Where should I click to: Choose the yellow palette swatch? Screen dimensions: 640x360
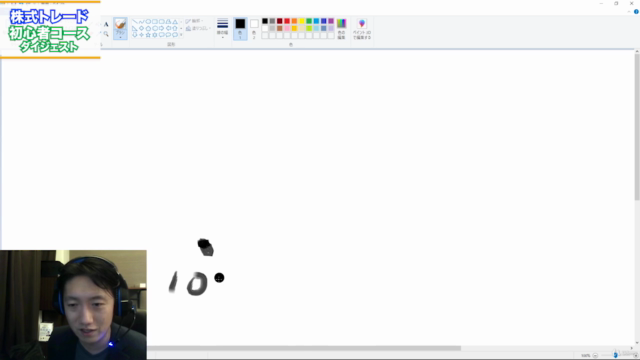(302, 21)
